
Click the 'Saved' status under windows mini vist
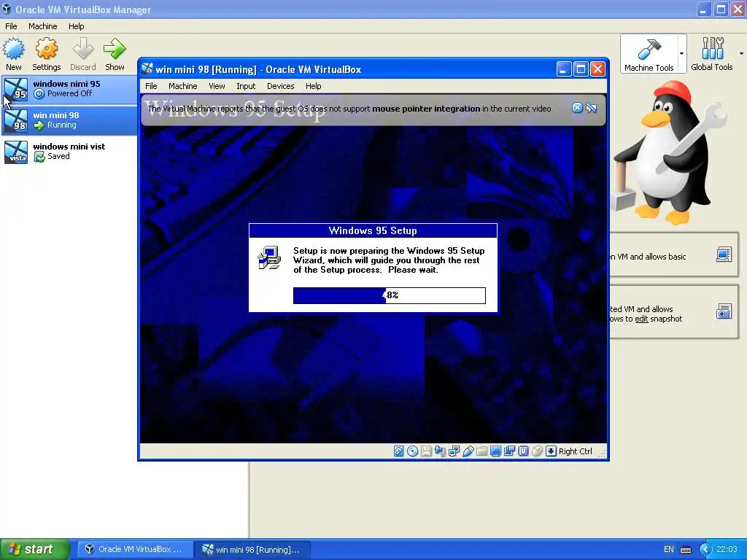[x=58, y=156]
